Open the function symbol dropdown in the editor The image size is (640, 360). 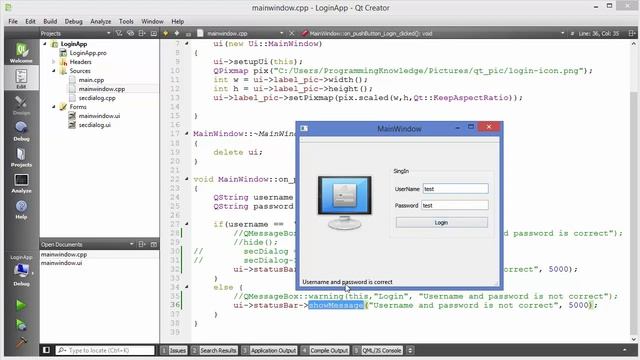pyautogui.click(x=562, y=33)
